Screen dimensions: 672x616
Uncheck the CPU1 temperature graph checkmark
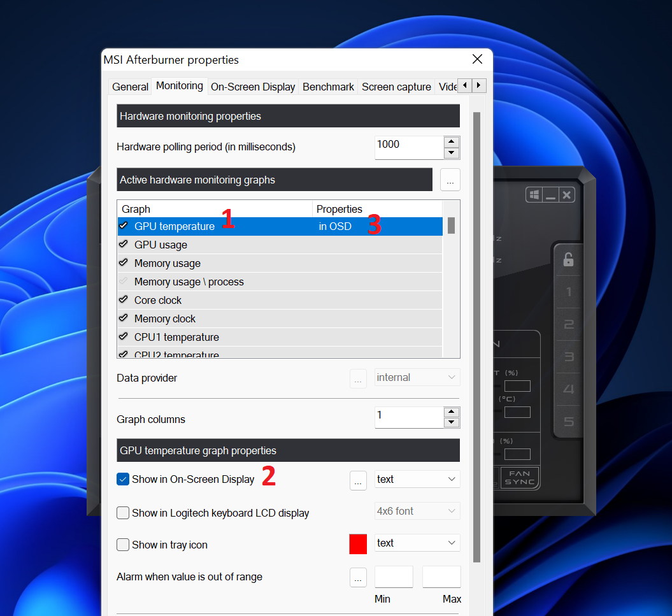coord(124,336)
